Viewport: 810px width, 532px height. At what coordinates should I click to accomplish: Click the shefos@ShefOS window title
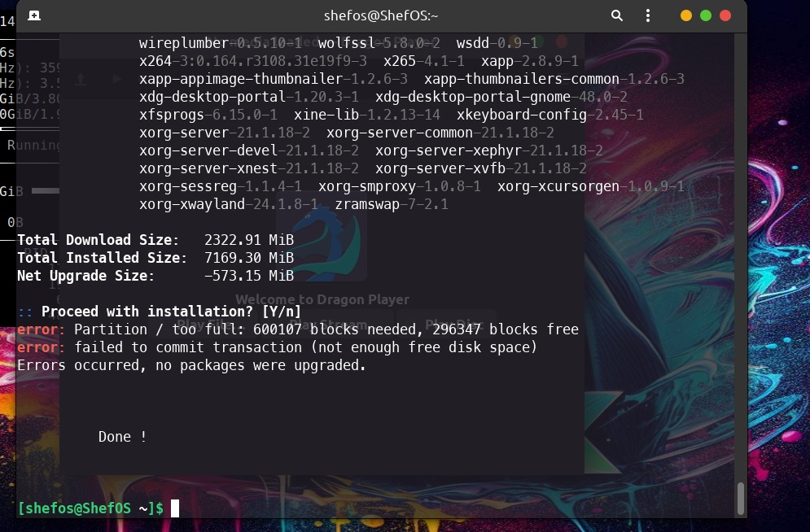click(x=381, y=15)
